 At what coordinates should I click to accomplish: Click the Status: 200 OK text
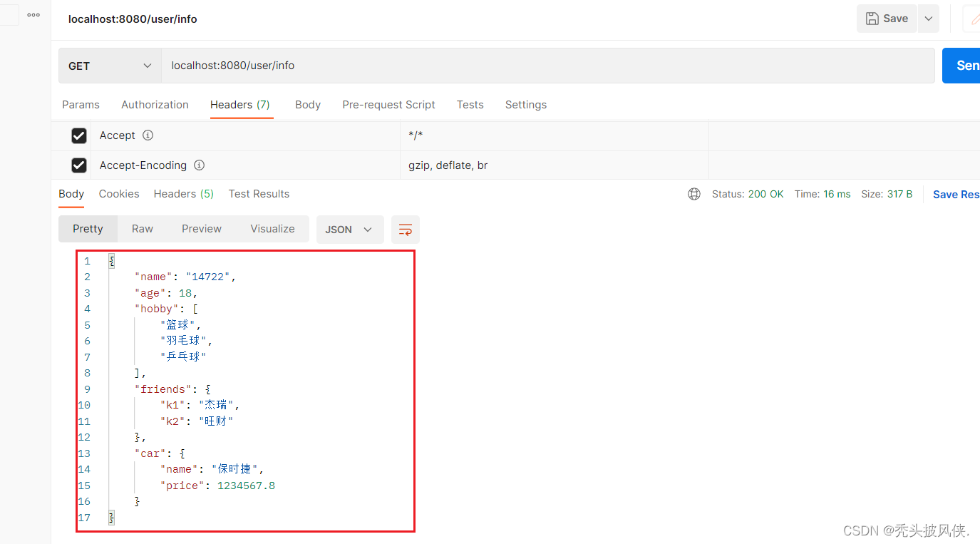coord(748,194)
